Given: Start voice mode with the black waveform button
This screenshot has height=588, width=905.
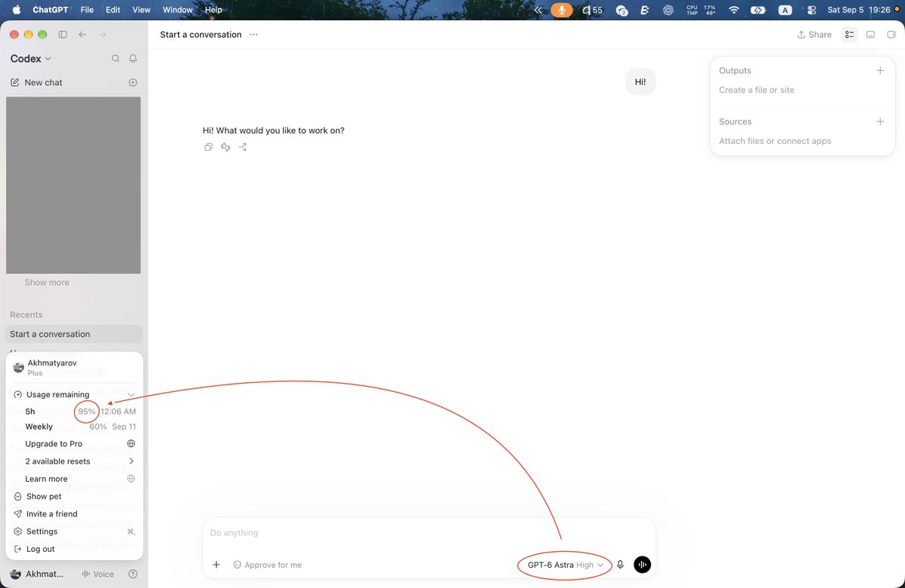Looking at the screenshot, I should [x=642, y=565].
